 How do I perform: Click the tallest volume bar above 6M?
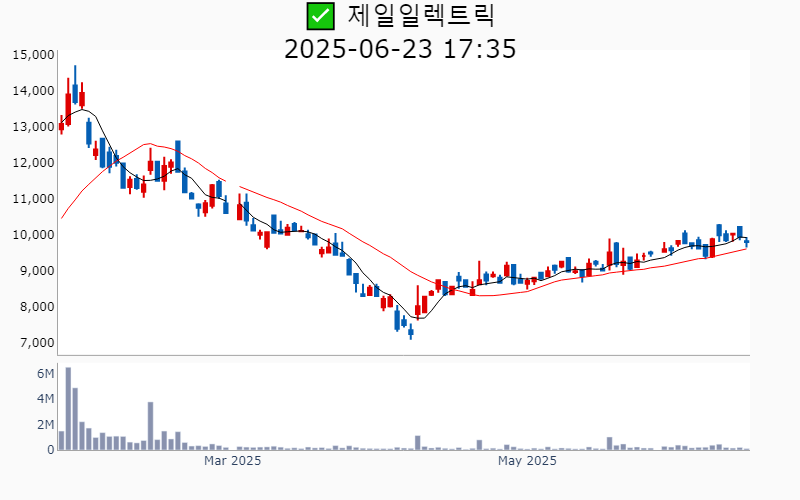[68, 409]
